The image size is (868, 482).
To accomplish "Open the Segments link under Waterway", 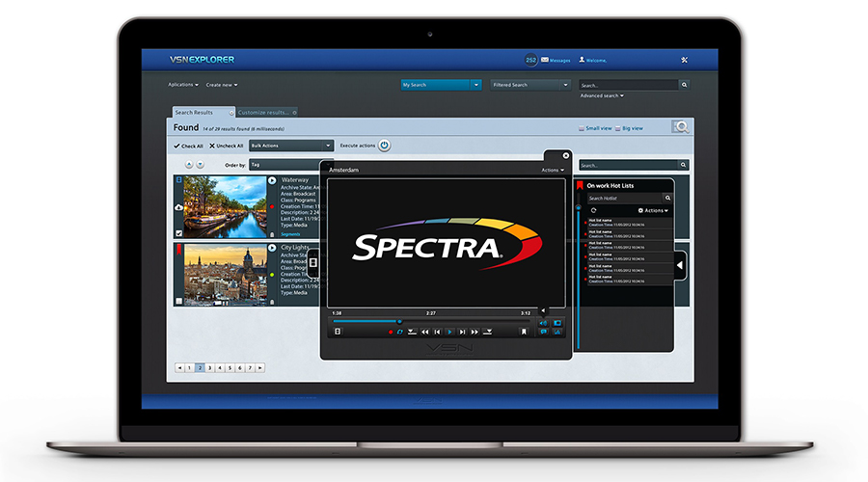I will [x=290, y=234].
